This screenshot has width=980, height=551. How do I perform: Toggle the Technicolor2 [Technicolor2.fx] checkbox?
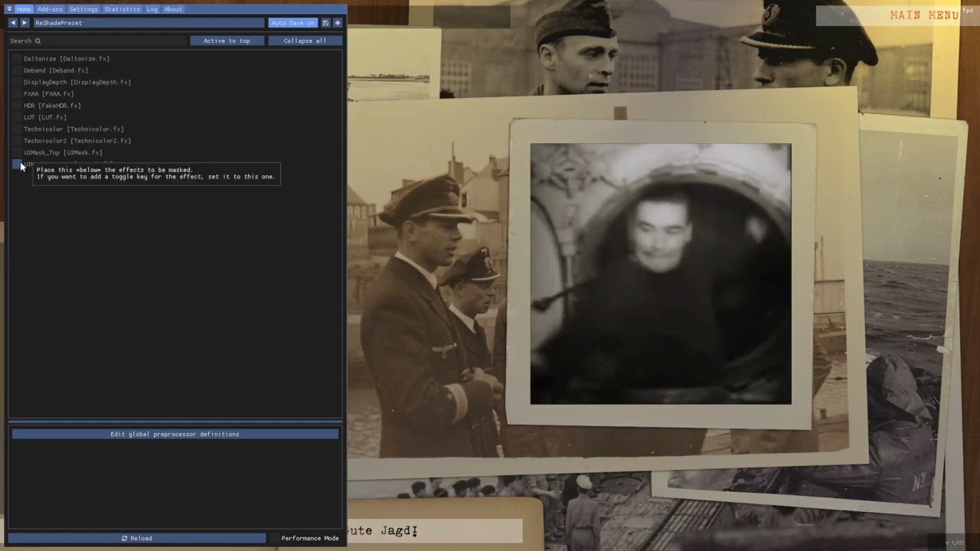(17, 141)
